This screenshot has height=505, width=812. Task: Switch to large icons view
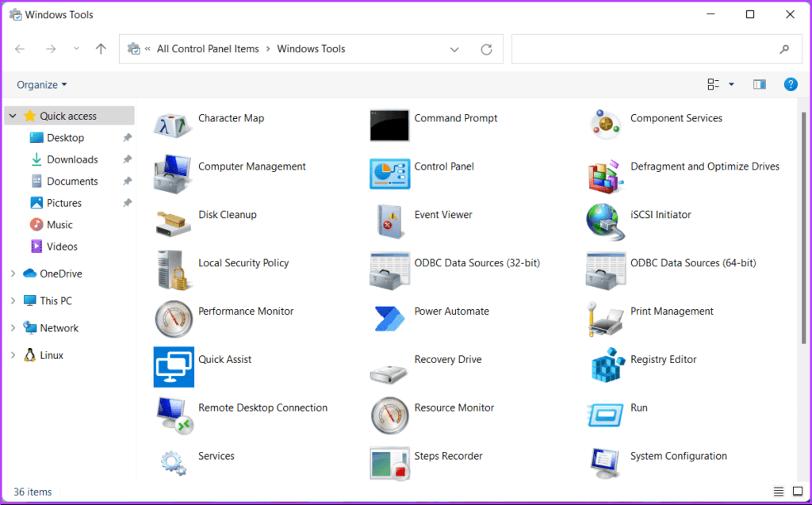point(798,492)
